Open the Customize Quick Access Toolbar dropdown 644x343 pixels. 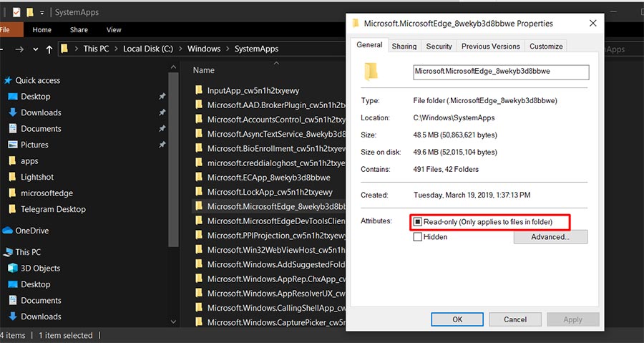(42, 13)
